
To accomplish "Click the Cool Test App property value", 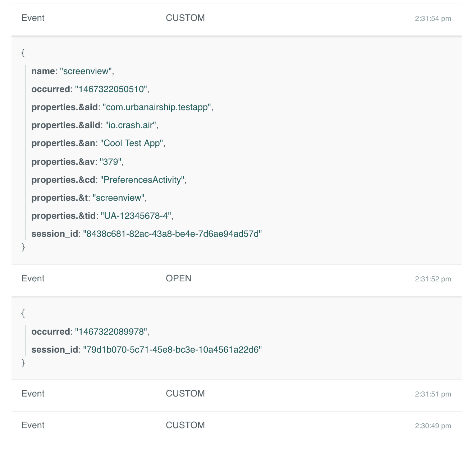I will (x=133, y=143).
